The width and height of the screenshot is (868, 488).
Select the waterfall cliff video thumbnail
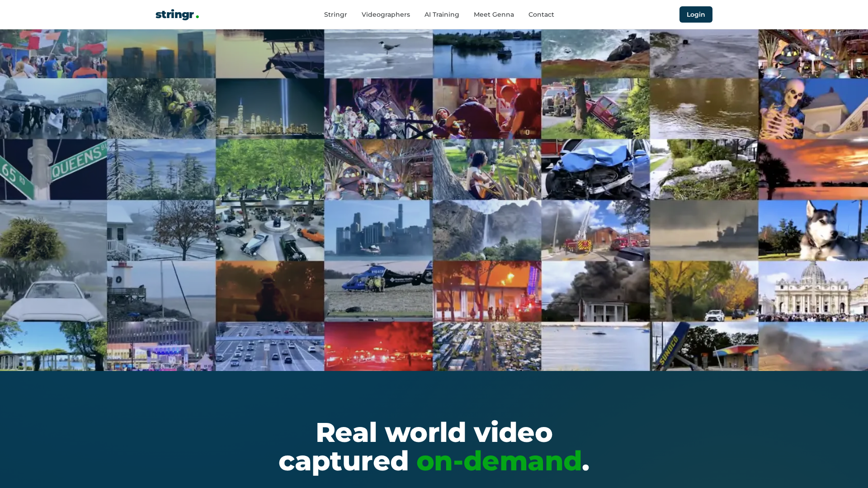coord(487,230)
